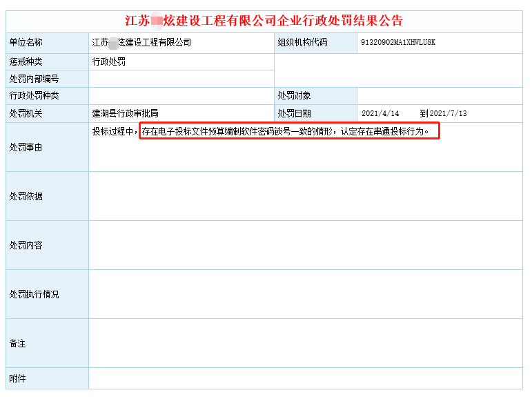Select the 行政处罚 value text
Viewport: 532px width, 397px height.
[x=109, y=62]
